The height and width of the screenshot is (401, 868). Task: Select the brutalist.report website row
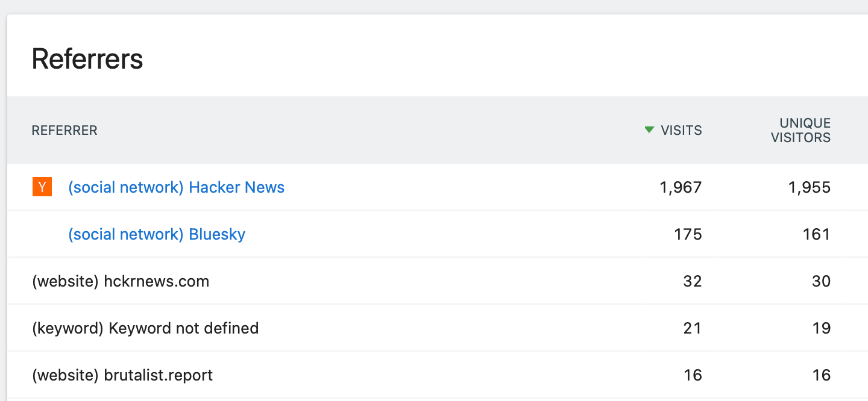pos(122,375)
